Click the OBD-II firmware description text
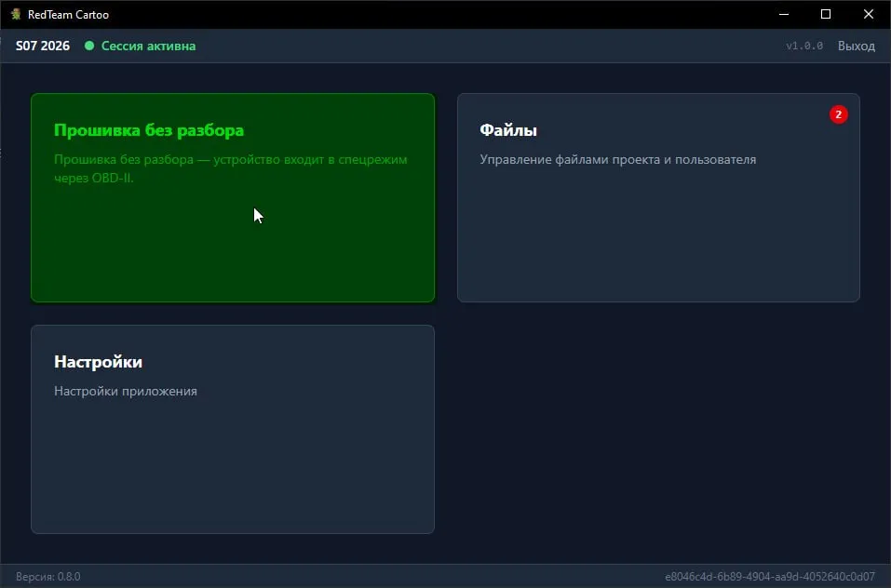 (231, 168)
